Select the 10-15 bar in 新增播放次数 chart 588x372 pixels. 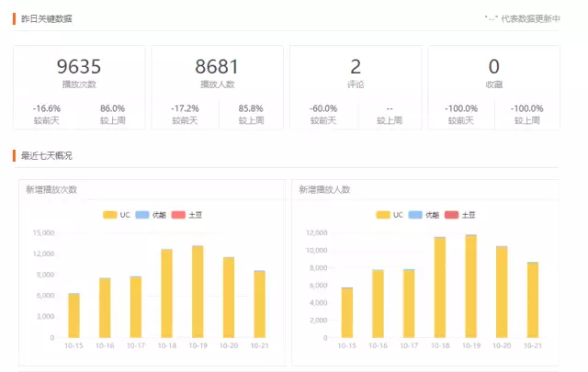[73, 315]
